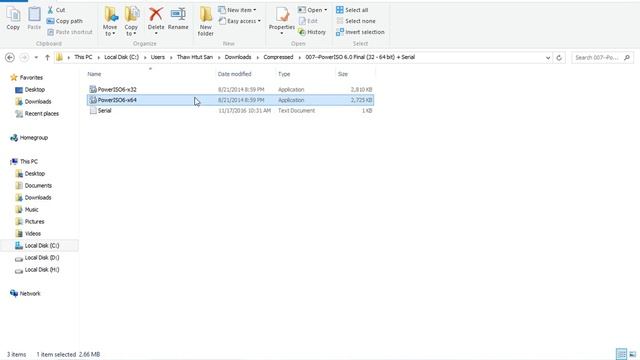Click Select all
The width and height of the screenshot is (640, 360).
(352, 10)
